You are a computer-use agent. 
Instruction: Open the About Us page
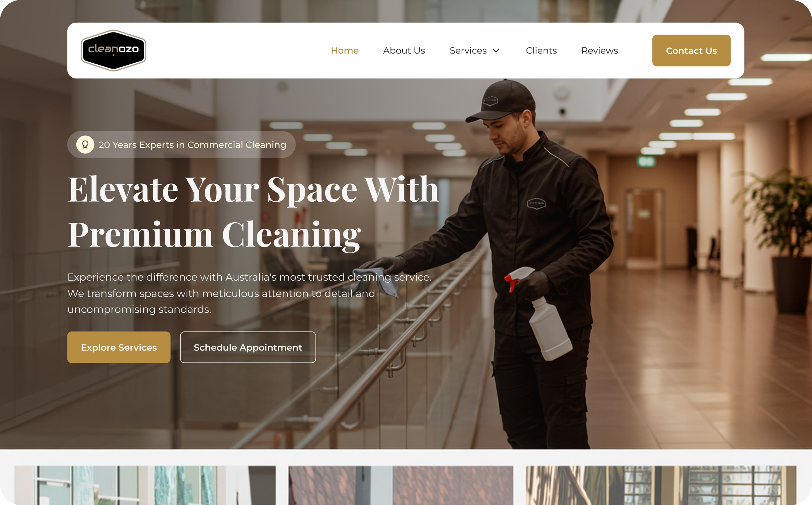(x=404, y=50)
